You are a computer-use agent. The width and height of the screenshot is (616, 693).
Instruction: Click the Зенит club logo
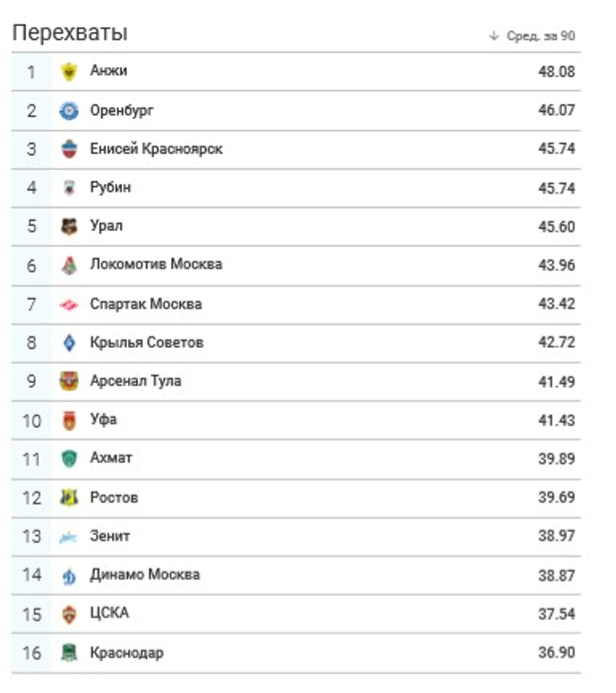pyautogui.click(x=68, y=537)
